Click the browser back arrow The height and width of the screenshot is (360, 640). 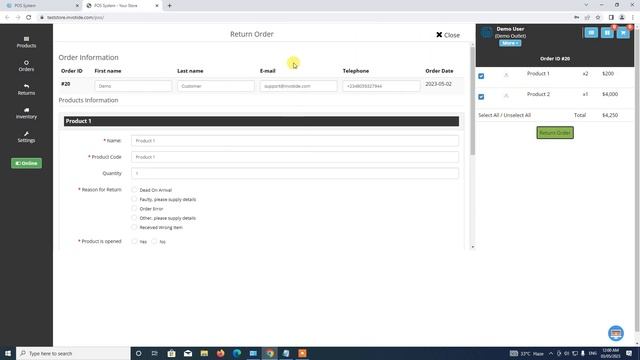(x=7, y=18)
